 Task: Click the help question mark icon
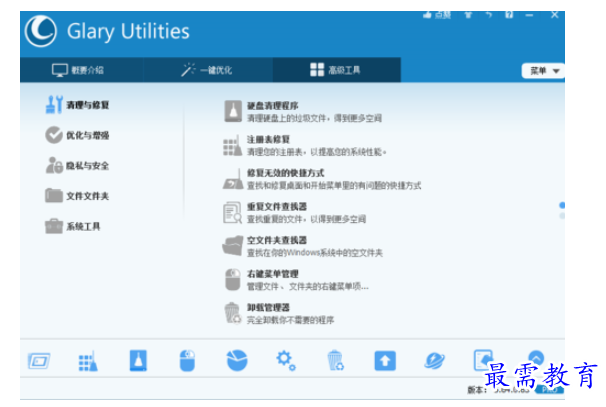tap(509, 15)
